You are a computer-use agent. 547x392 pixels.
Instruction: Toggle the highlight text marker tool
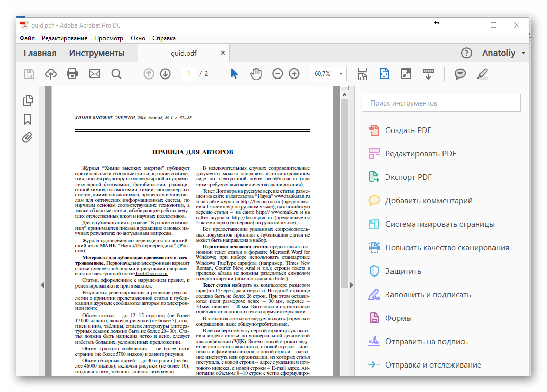482,74
